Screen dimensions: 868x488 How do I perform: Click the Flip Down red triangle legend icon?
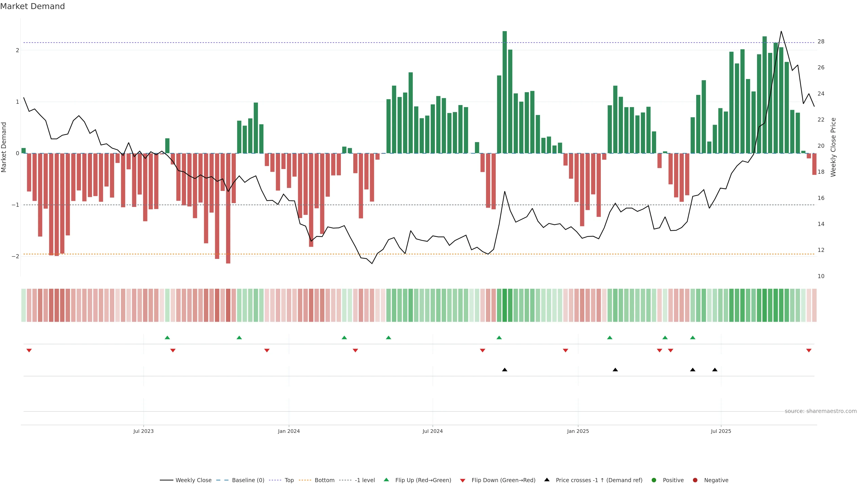pos(463,481)
